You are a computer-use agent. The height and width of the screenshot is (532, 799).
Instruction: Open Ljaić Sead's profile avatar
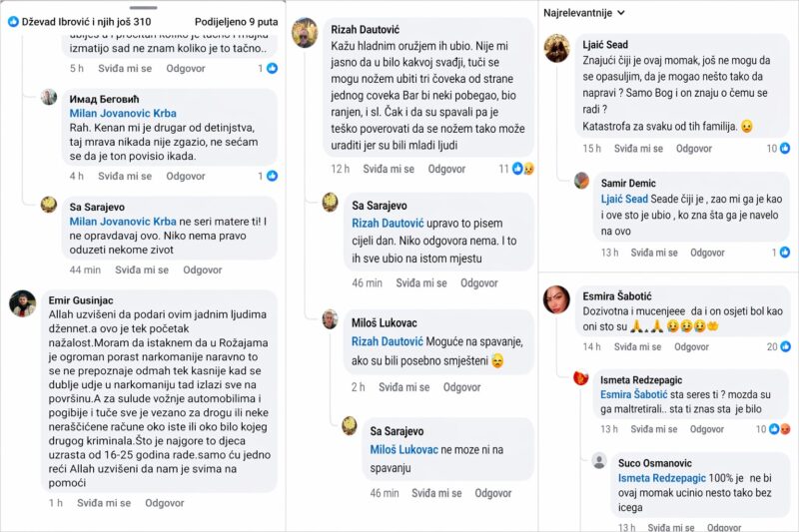[556, 48]
